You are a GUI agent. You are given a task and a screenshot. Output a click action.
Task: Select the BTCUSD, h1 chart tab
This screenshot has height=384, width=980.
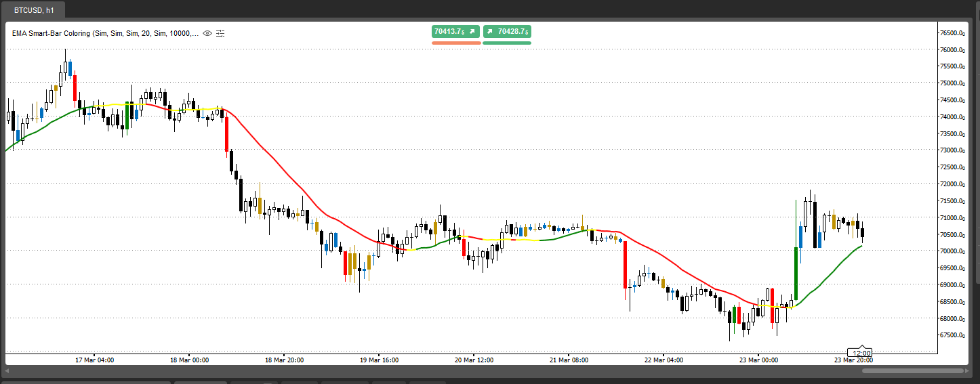[35, 10]
